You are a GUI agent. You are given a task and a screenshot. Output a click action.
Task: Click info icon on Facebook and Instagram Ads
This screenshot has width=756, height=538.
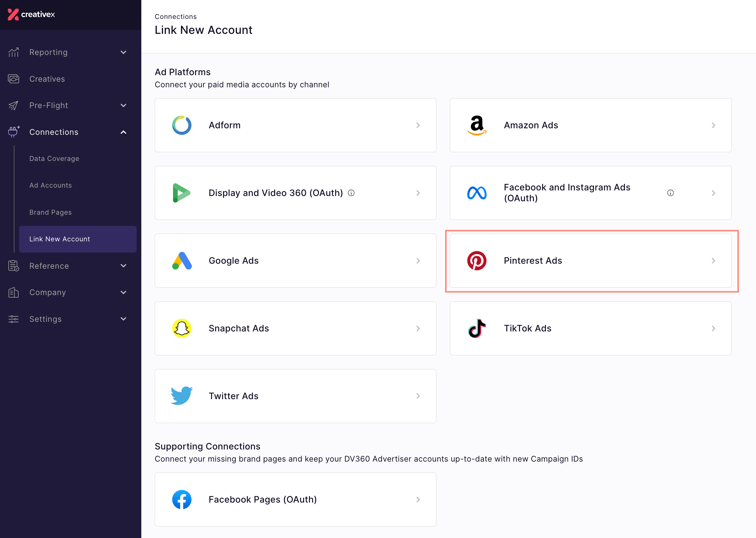670,193
